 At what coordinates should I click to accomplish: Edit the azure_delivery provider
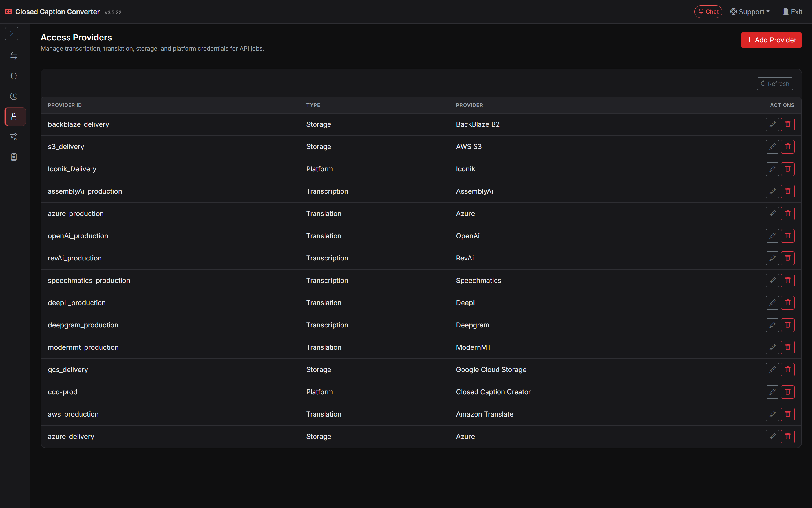772,436
